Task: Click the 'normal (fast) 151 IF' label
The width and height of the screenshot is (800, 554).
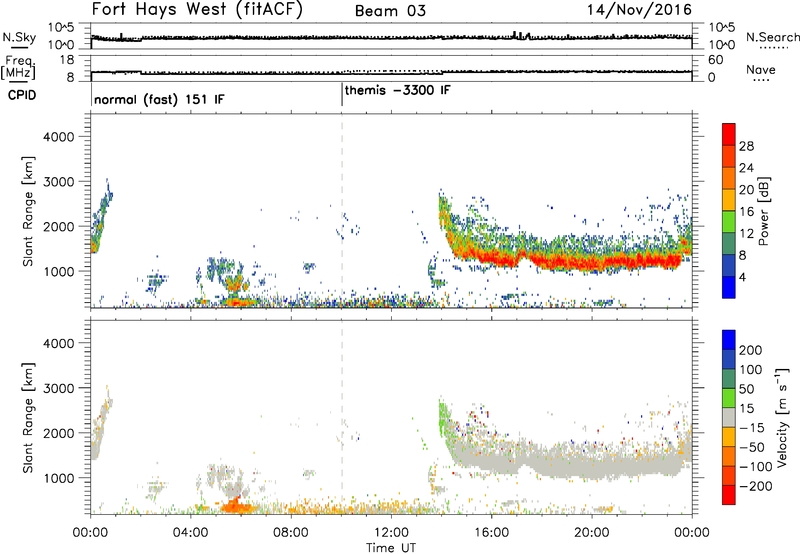Action: coord(159,99)
